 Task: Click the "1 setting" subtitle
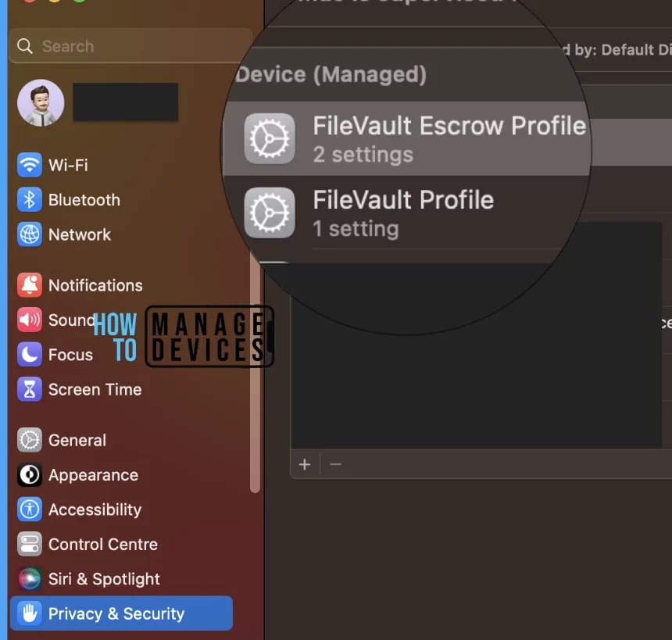pyautogui.click(x=356, y=229)
